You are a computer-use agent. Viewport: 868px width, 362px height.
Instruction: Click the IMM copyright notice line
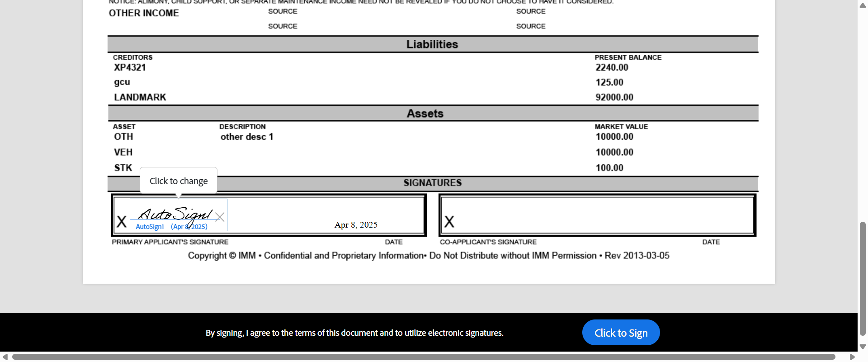point(429,256)
